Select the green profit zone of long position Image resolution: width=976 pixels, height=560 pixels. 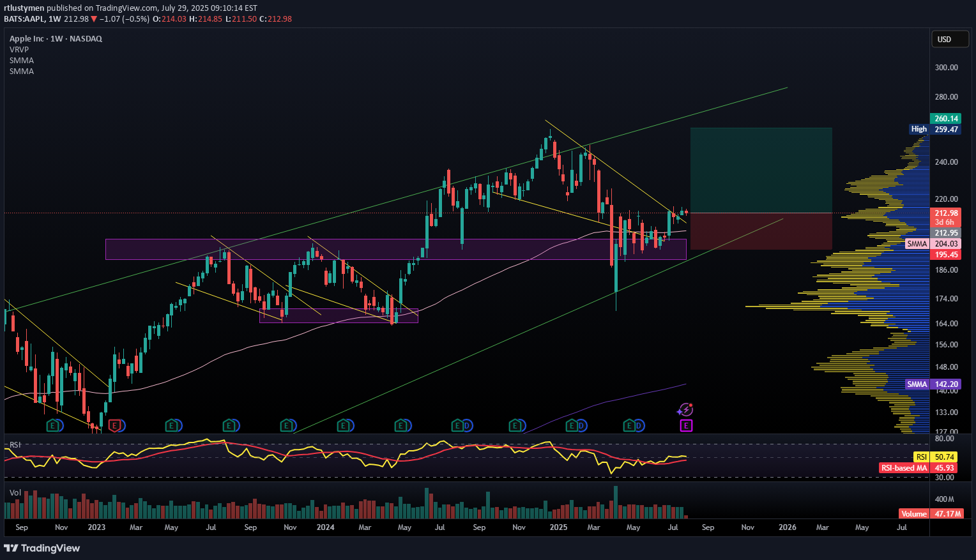click(761, 170)
